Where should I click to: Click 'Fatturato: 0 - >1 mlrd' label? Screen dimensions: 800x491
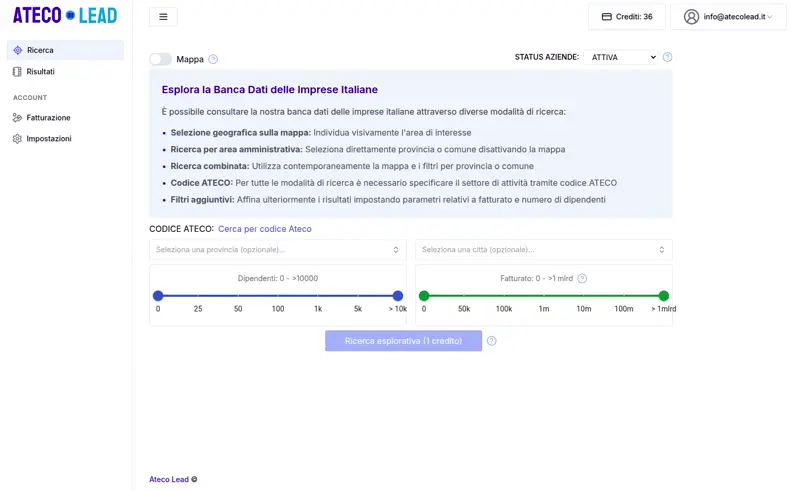coord(537,278)
